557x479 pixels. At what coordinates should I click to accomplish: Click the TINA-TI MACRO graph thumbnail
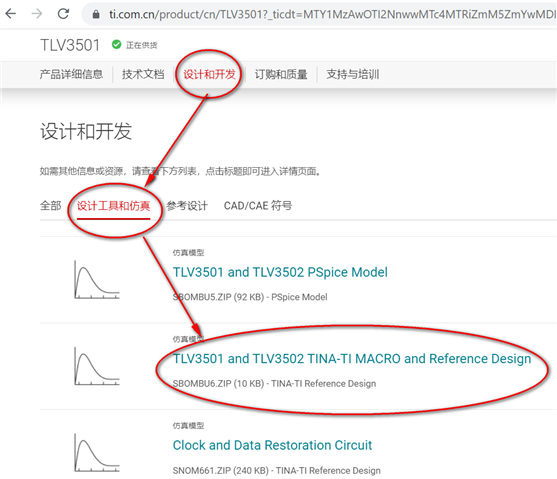coord(97,366)
